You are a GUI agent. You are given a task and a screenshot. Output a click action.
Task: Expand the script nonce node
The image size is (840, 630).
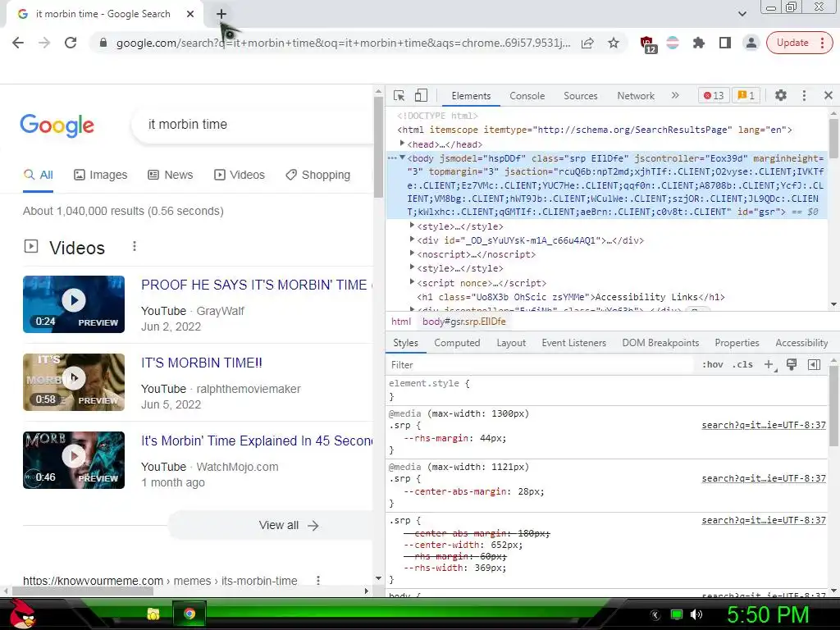[412, 282]
